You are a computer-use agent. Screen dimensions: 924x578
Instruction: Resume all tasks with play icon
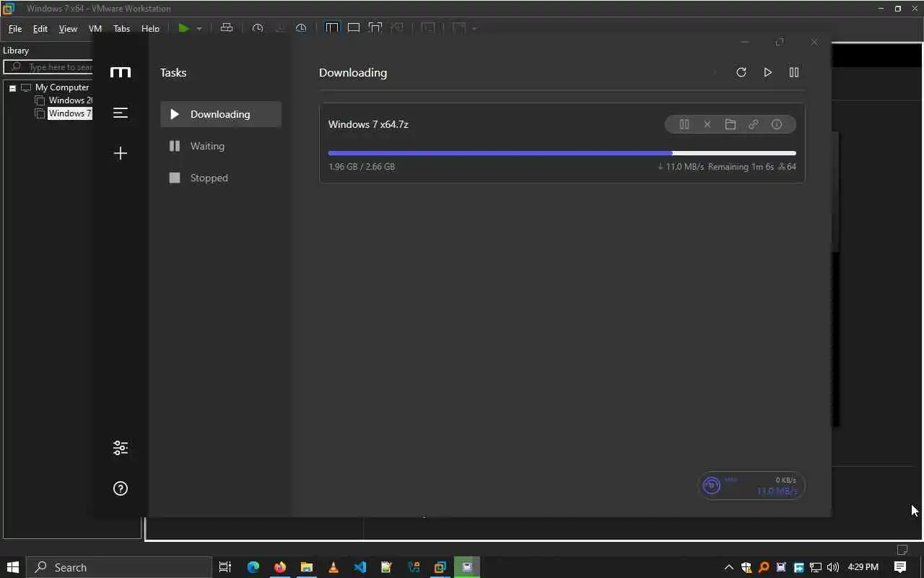pos(767,72)
